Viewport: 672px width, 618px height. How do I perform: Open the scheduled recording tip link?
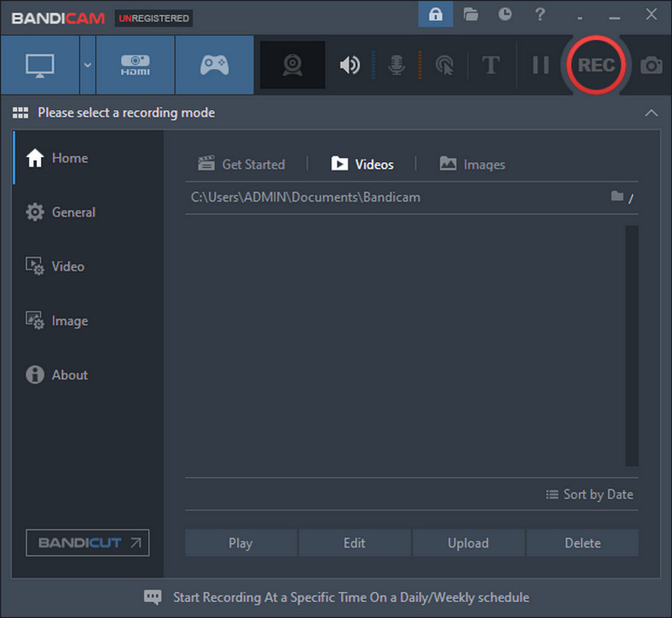pyautogui.click(x=351, y=598)
